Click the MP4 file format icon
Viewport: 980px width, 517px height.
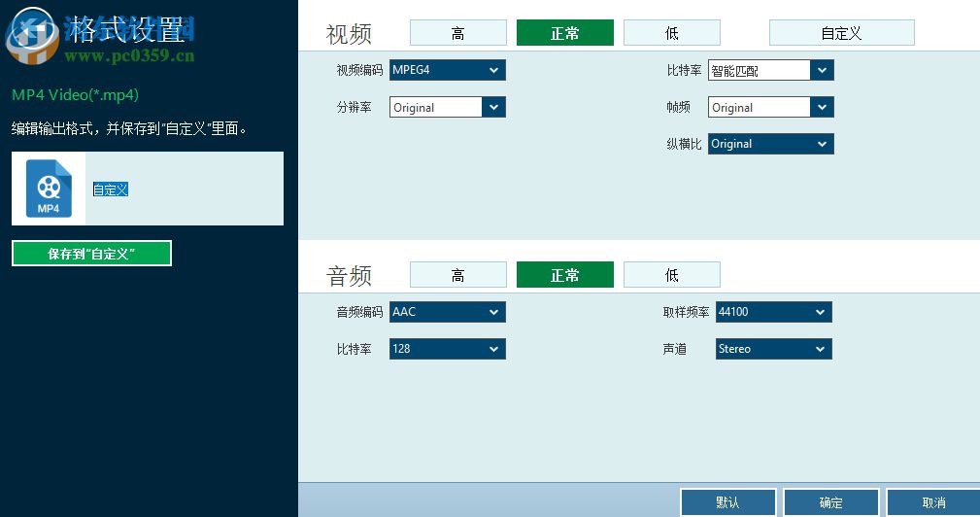pyautogui.click(x=49, y=189)
